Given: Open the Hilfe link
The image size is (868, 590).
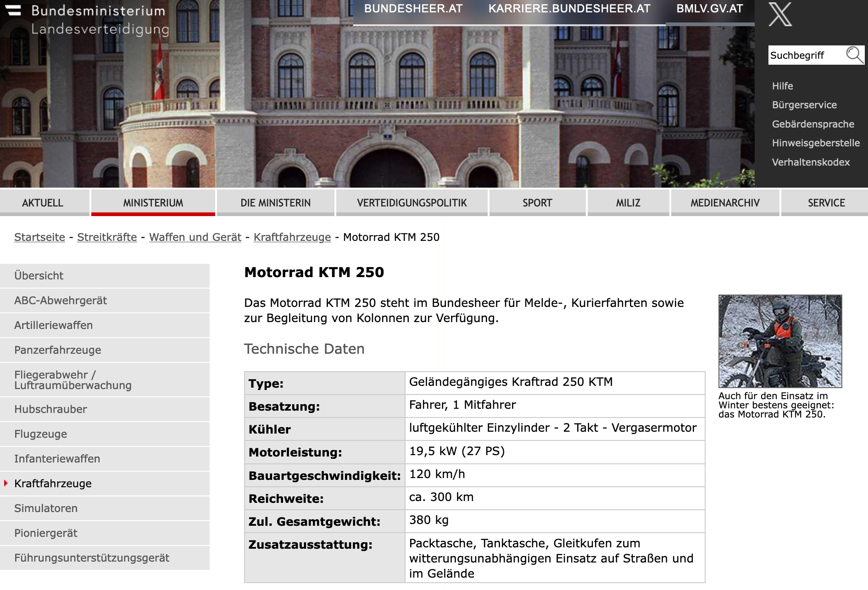Looking at the screenshot, I should (782, 86).
